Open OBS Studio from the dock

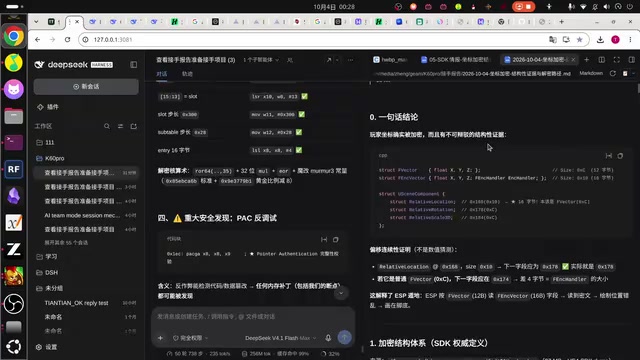pyautogui.click(x=13, y=304)
